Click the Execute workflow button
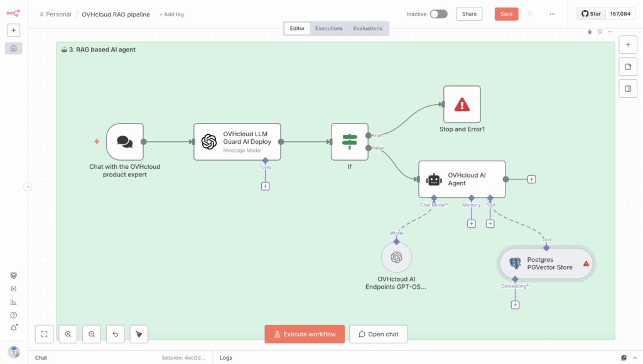This screenshot has height=364, width=643. click(305, 335)
